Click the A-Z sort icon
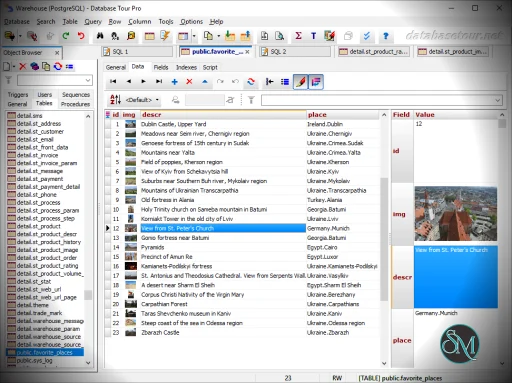512x383 pixels. (115, 99)
